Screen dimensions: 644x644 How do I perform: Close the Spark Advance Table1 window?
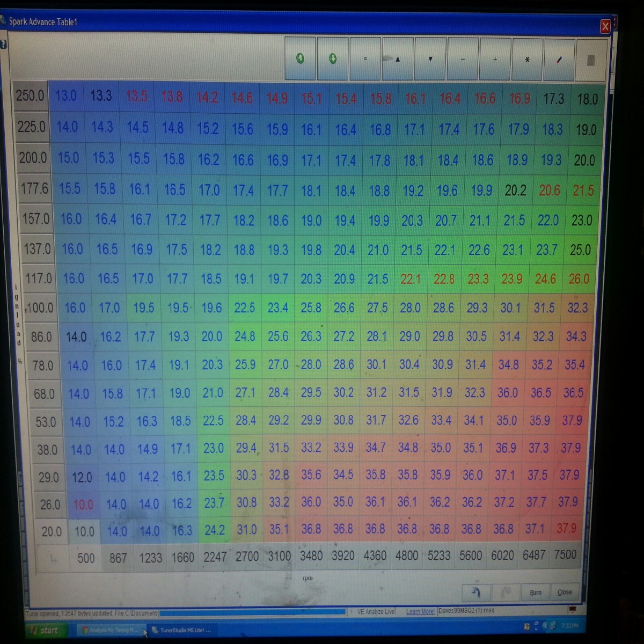pos(605,26)
